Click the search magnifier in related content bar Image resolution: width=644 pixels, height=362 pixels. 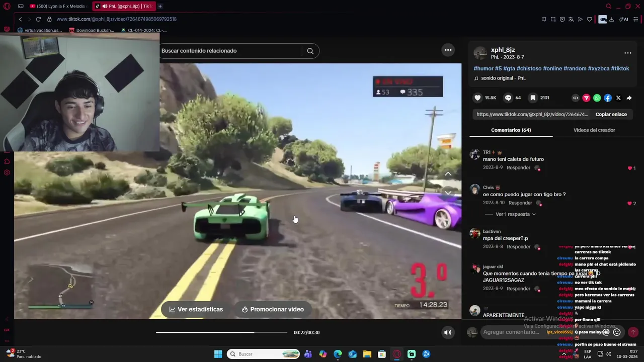(x=310, y=51)
